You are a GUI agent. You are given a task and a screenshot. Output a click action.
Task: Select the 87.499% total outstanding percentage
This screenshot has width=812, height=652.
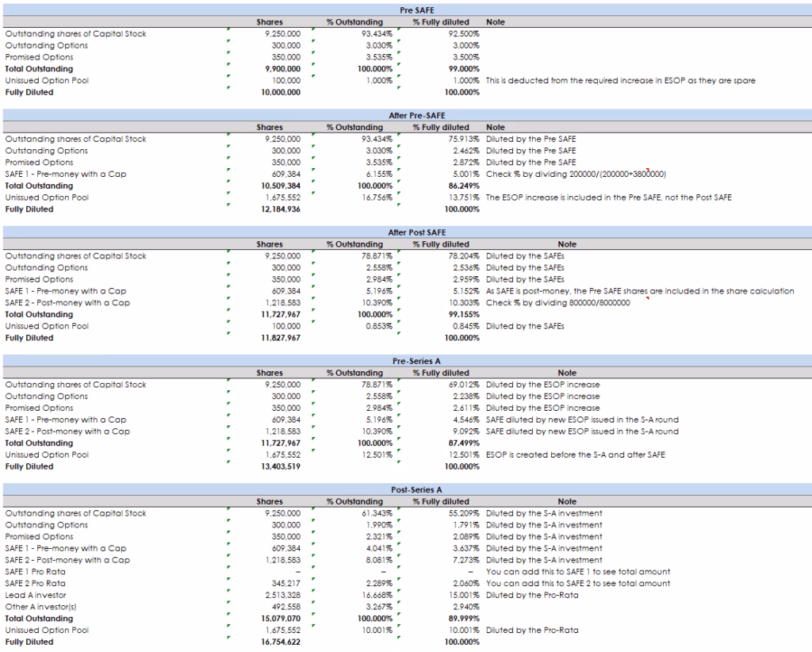pos(463,443)
